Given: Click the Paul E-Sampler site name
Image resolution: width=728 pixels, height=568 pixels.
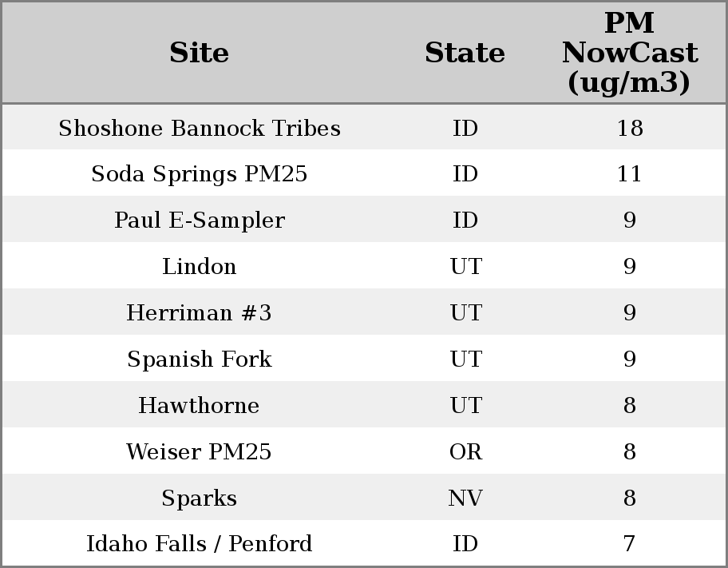Looking at the screenshot, I should pyautogui.click(x=200, y=220).
